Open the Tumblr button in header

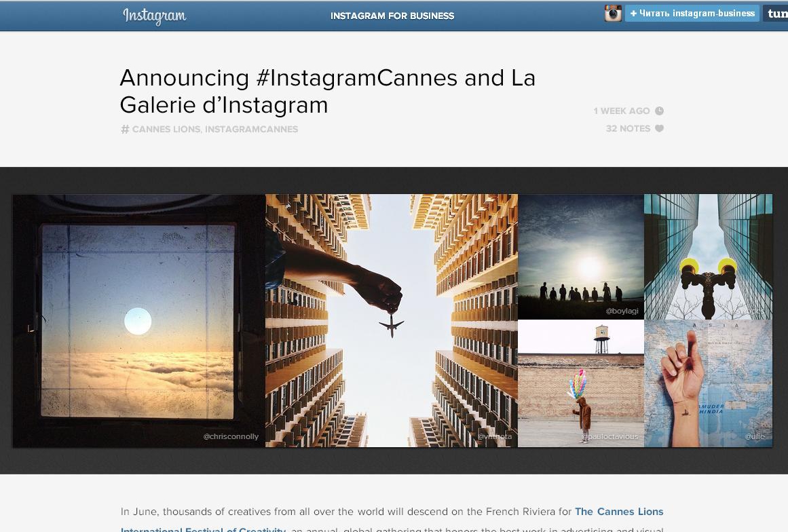(x=775, y=13)
